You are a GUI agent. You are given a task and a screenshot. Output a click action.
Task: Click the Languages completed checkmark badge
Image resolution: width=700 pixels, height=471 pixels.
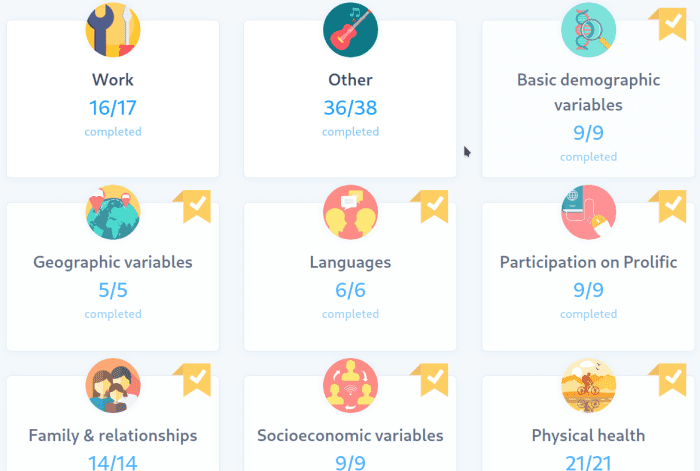(432, 205)
